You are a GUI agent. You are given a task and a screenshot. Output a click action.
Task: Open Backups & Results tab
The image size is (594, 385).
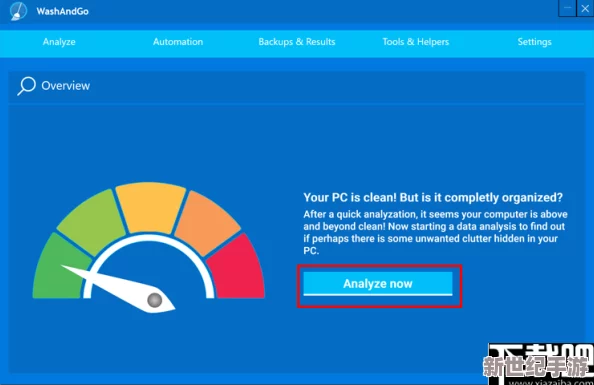297,42
